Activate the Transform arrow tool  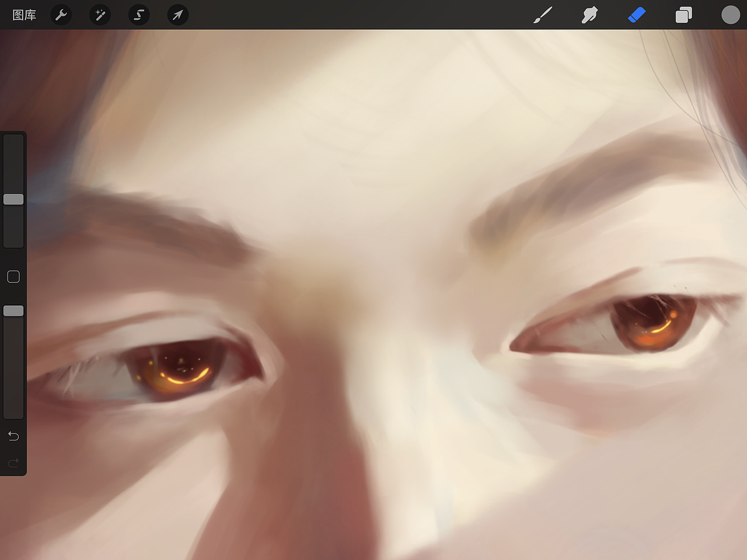[177, 15]
